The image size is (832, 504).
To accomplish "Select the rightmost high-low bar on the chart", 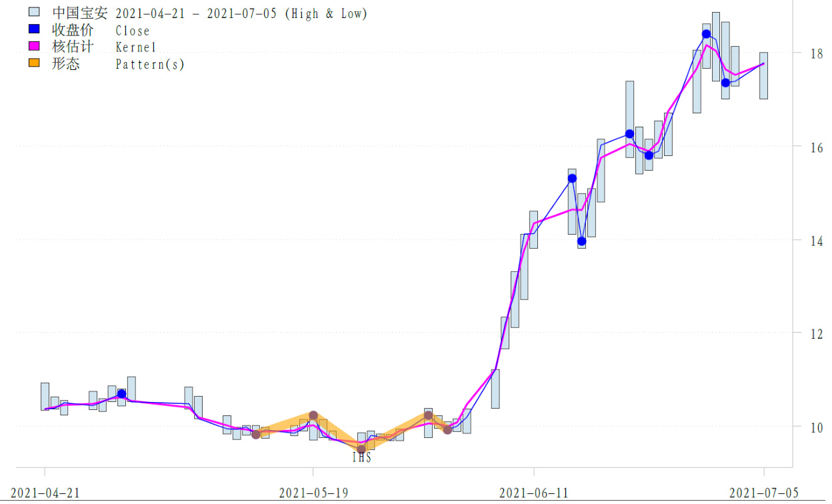I will [763, 75].
